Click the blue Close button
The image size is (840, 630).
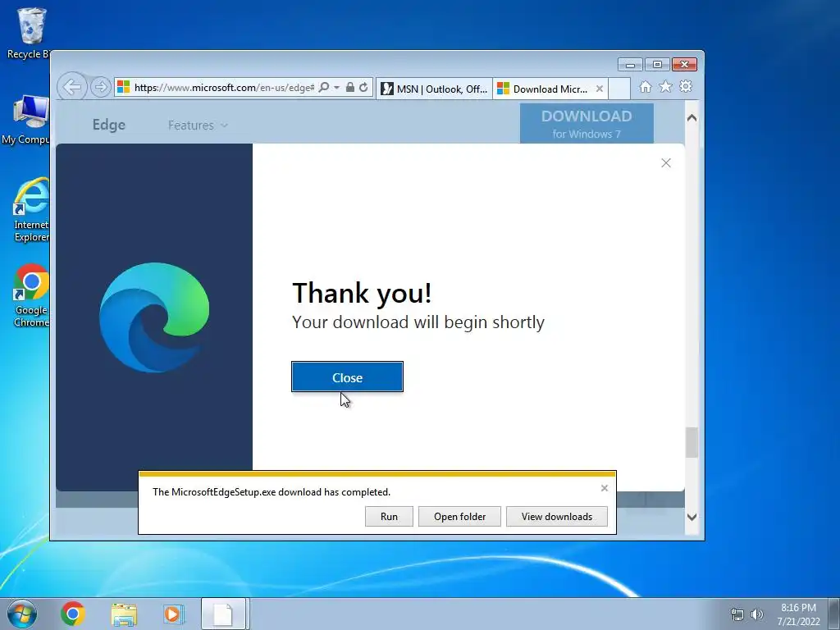(x=347, y=377)
